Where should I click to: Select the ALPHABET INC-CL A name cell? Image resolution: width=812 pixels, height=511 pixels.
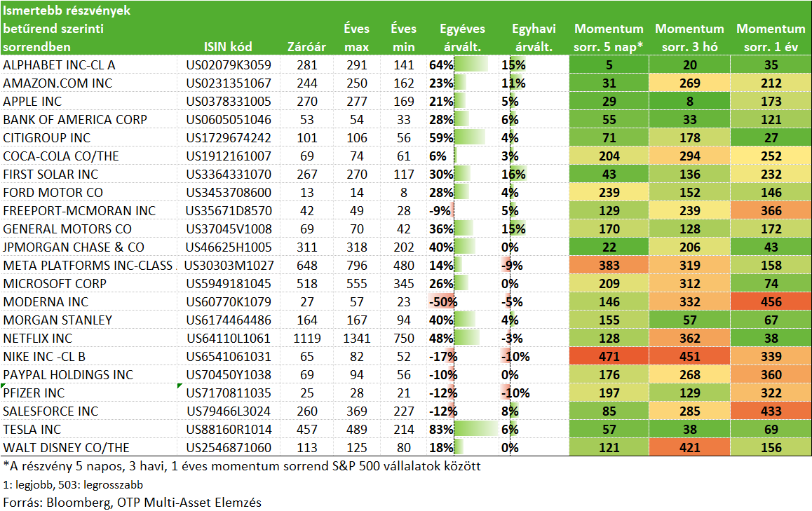[88, 64]
